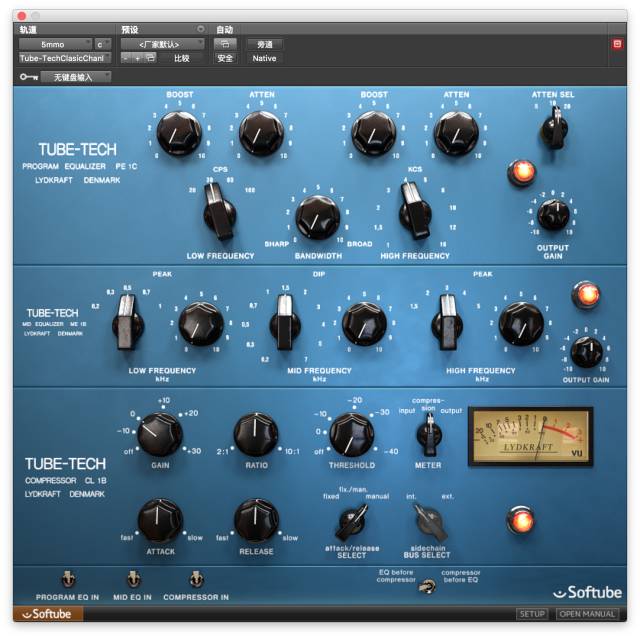
Task: Click the ME 1B low PEAK gain knob
Action: 201,324
